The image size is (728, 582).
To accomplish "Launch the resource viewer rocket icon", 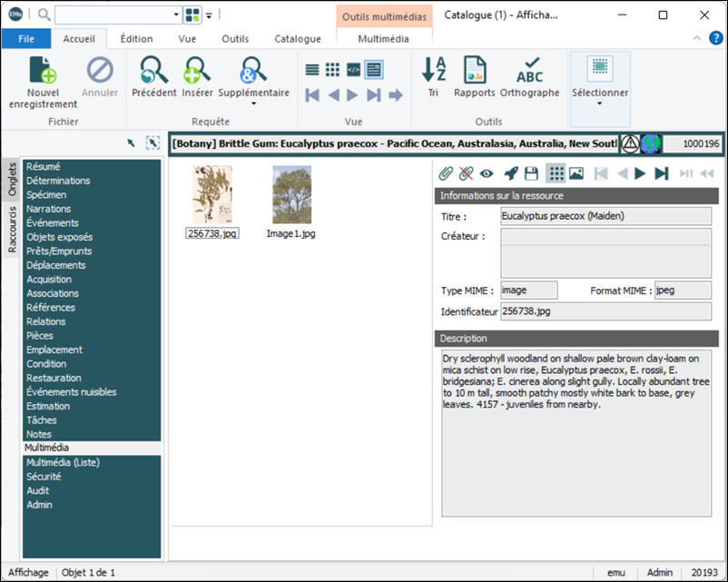I will (x=511, y=173).
